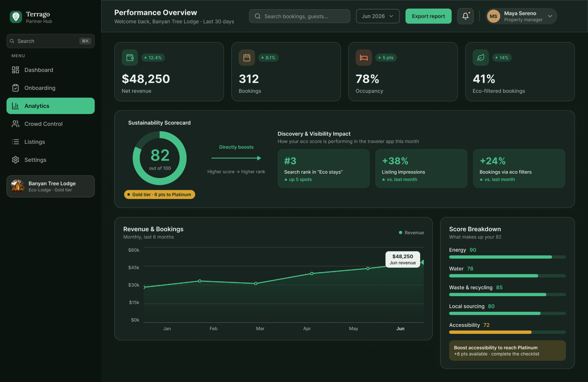Go to the Dashboard menu item
The height and width of the screenshot is (382, 588).
tap(51, 70)
